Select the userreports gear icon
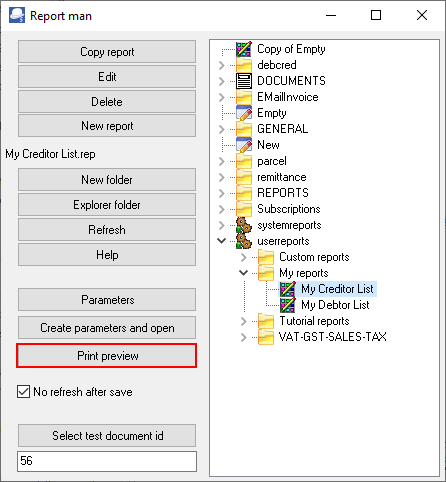 pos(244,241)
